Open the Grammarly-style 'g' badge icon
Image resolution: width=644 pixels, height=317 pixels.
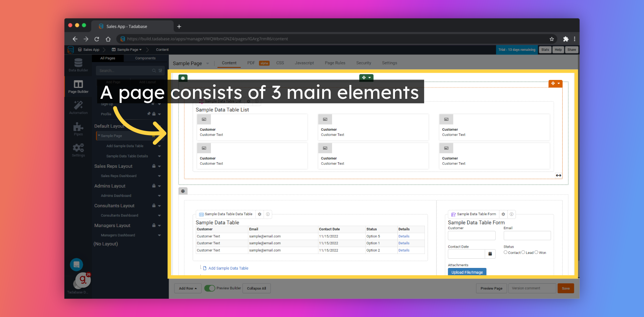click(x=83, y=280)
